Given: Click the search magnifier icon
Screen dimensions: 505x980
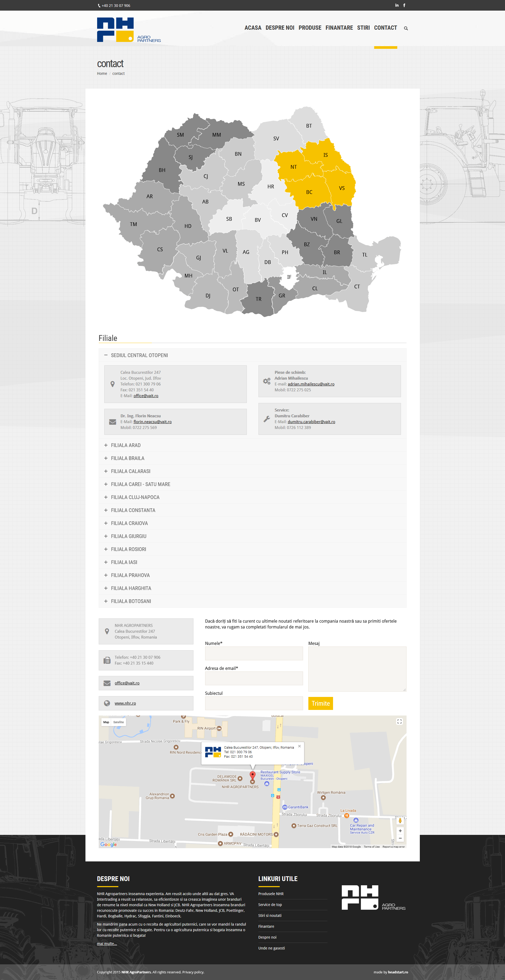Looking at the screenshot, I should [x=406, y=28].
